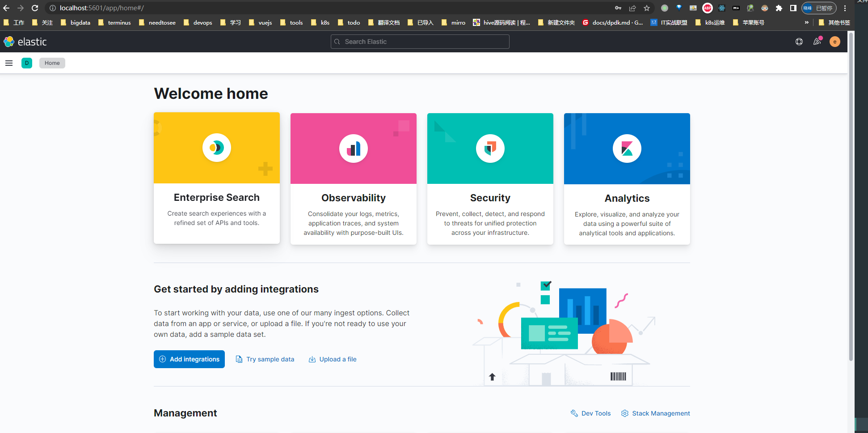Open the needtosee bookmark folder

pyautogui.click(x=157, y=22)
